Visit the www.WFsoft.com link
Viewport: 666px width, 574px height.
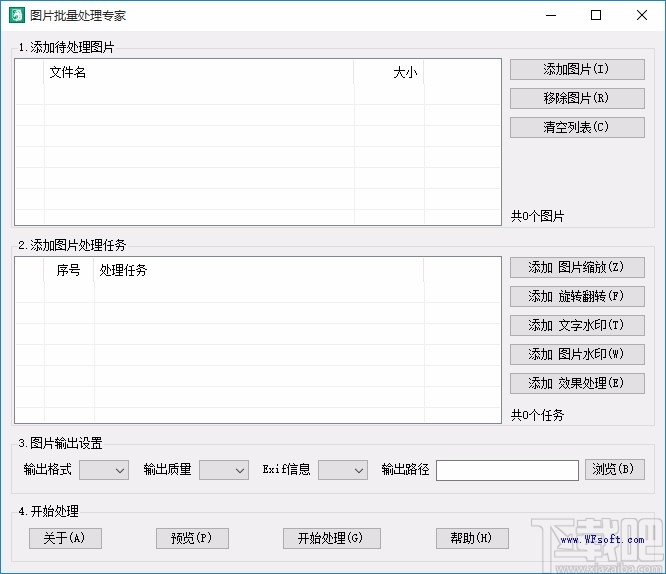(x=602, y=540)
